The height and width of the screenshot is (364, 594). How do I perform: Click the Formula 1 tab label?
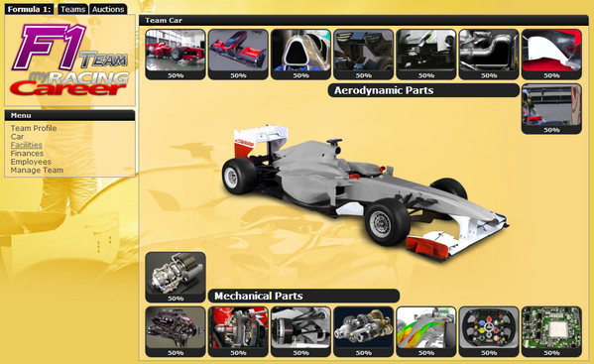tap(29, 9)
